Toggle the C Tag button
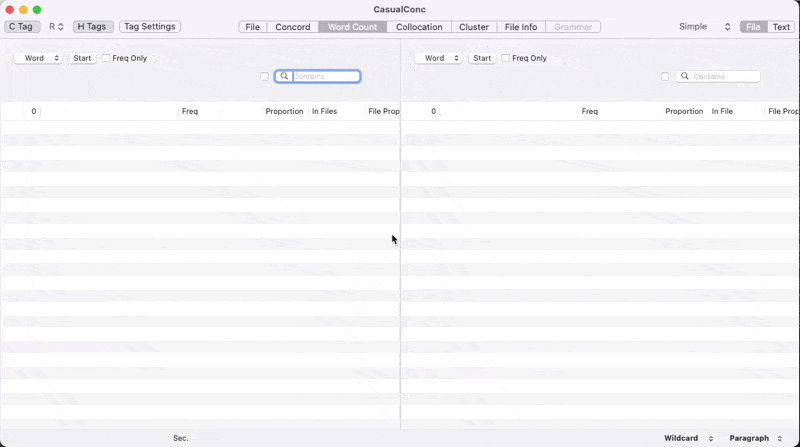The image size is (800, 447). point(21,27)
